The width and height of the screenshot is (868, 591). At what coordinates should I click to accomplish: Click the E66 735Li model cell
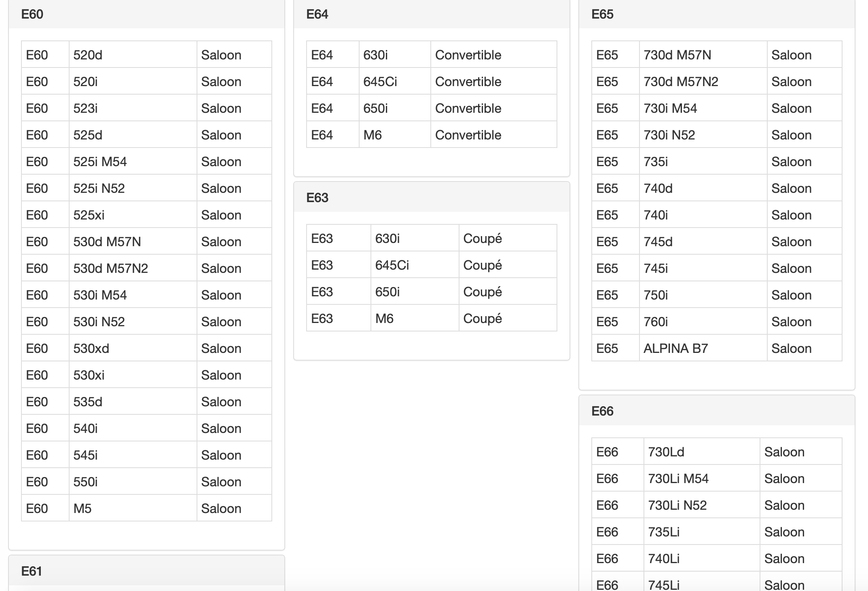coord(702,532)
